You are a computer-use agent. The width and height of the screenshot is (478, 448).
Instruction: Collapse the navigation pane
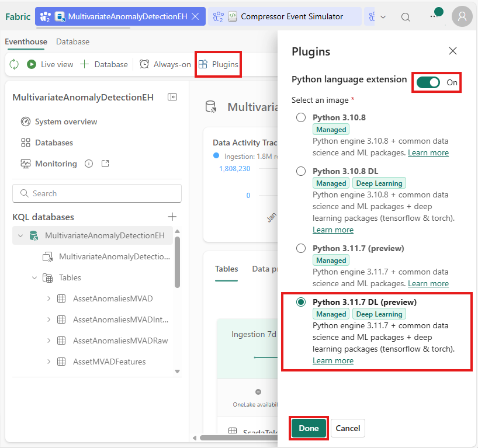(172, 97)
